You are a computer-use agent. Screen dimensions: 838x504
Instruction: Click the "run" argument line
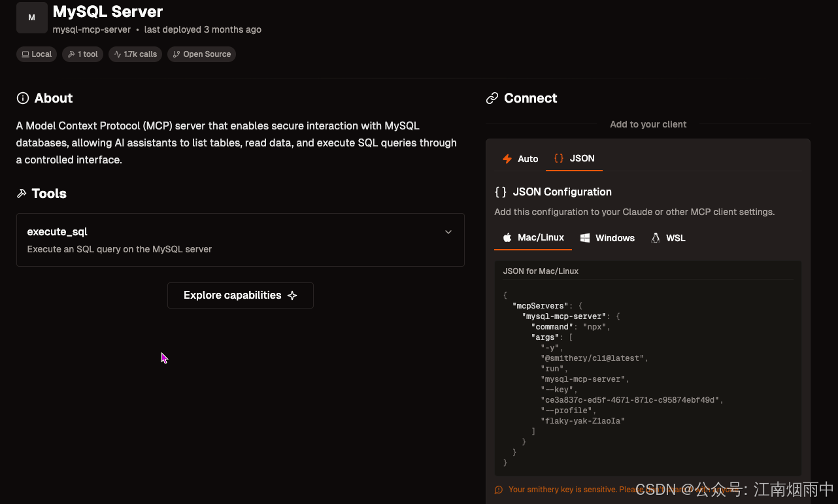[x=554, y=369]
